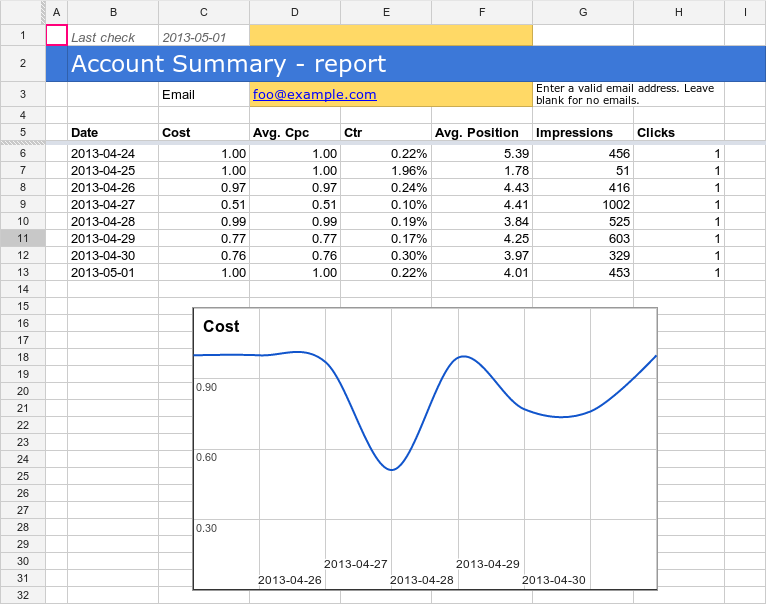
Task: Click row header 11
Action: click(22, 238)
